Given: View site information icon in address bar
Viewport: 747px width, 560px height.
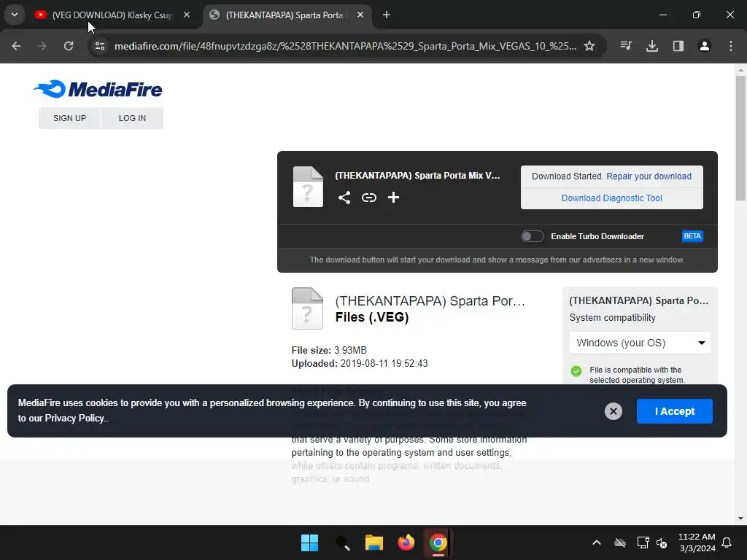Looking at the screenshot, I should 99,46.
